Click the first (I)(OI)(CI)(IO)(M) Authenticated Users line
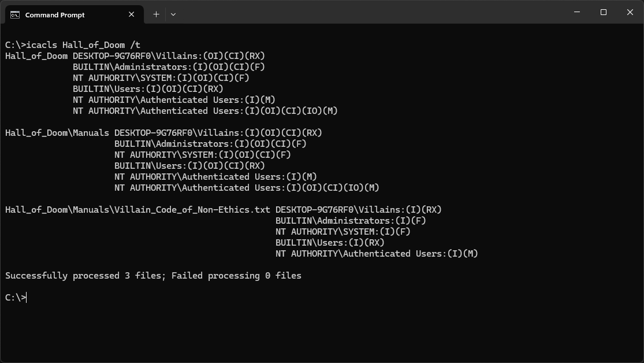This screenshot has width=644, height=363. [x=205, y=111]
